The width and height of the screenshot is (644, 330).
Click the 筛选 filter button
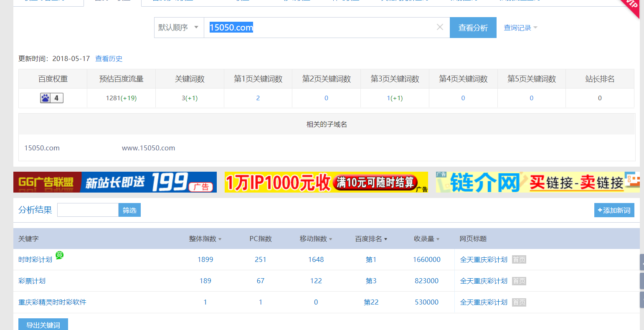[x=129, y=210]
